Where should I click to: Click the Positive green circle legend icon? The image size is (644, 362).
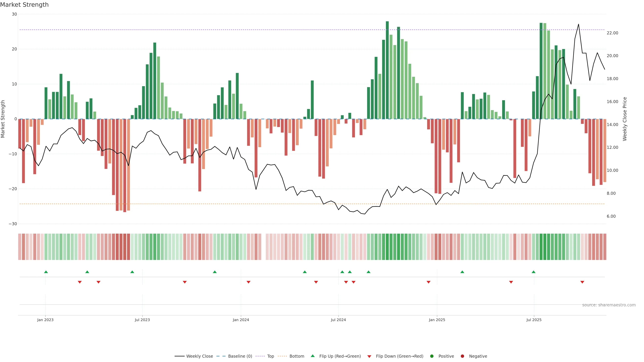click(432, 356)
